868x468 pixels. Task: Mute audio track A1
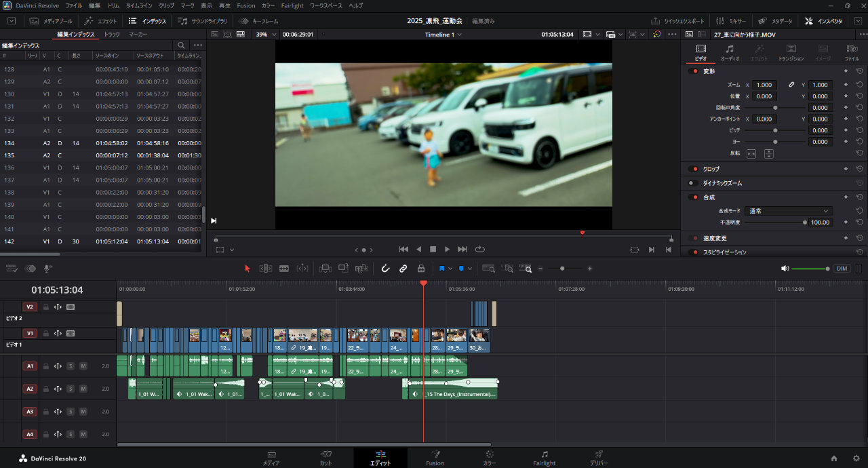[x=83, y=366]
